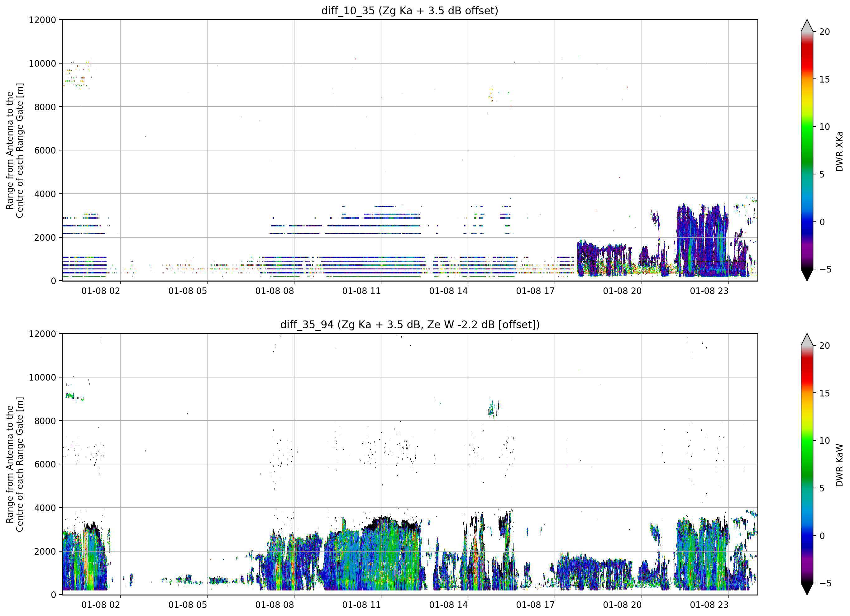Select '01-08 23' x-tick under the bottom plot
Image resolution: width=850 pixels, height=616 pixels.
tap(709, 605)
